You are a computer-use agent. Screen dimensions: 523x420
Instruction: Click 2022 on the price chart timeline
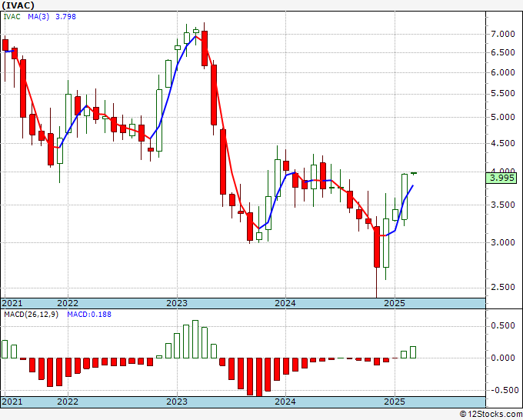(68, 303)
